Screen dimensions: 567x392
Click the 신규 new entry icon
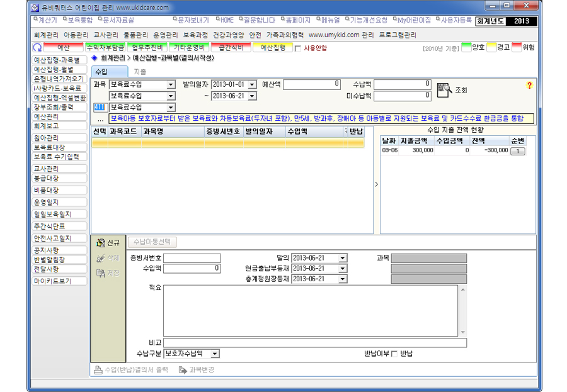tap(101, 243)
